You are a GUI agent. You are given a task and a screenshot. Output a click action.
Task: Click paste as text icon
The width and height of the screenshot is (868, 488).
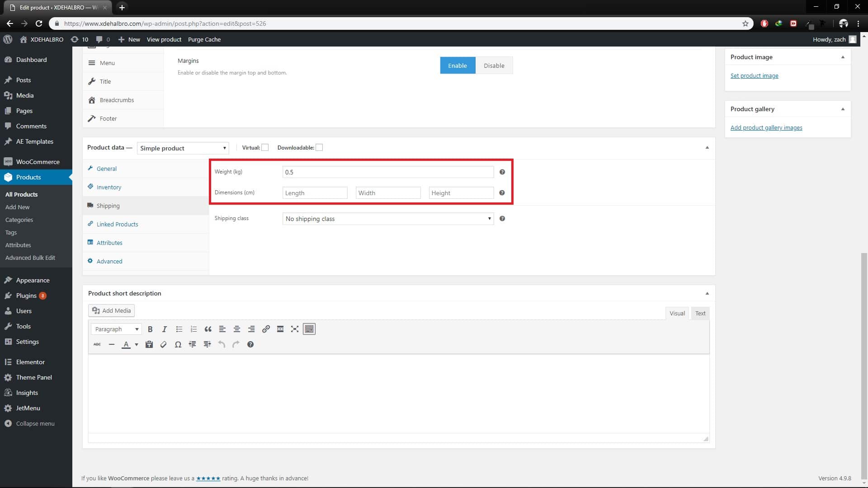pos(149,344)
